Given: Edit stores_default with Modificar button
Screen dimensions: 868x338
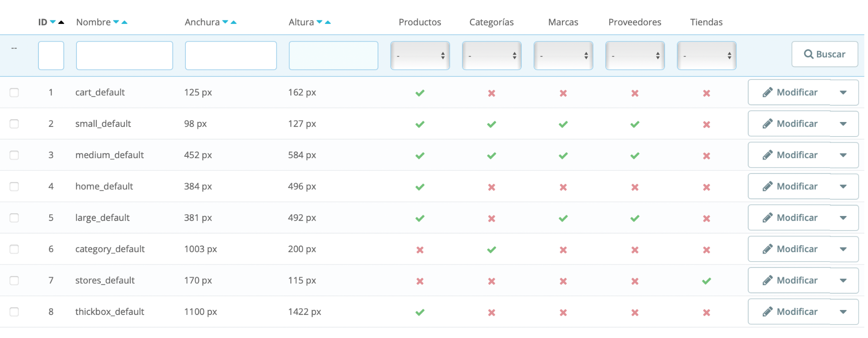Looking at the screenshot, I should click(x=790, y=281).
